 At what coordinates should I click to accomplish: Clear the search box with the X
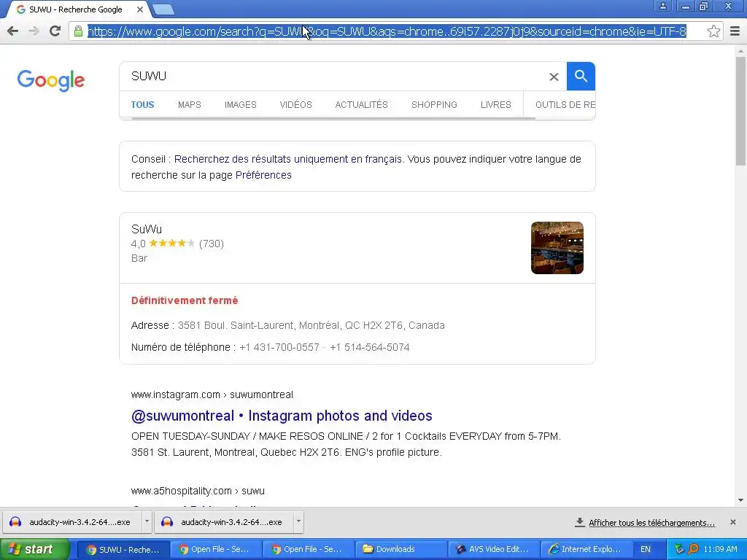click(x=554, y=77)
